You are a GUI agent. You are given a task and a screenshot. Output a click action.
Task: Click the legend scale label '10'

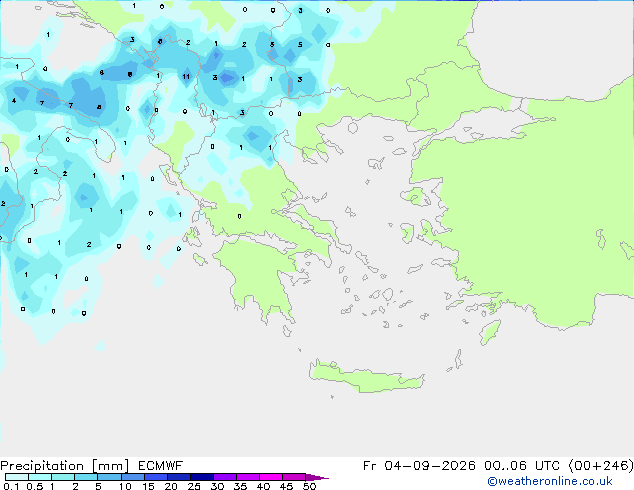click(125, 486)
